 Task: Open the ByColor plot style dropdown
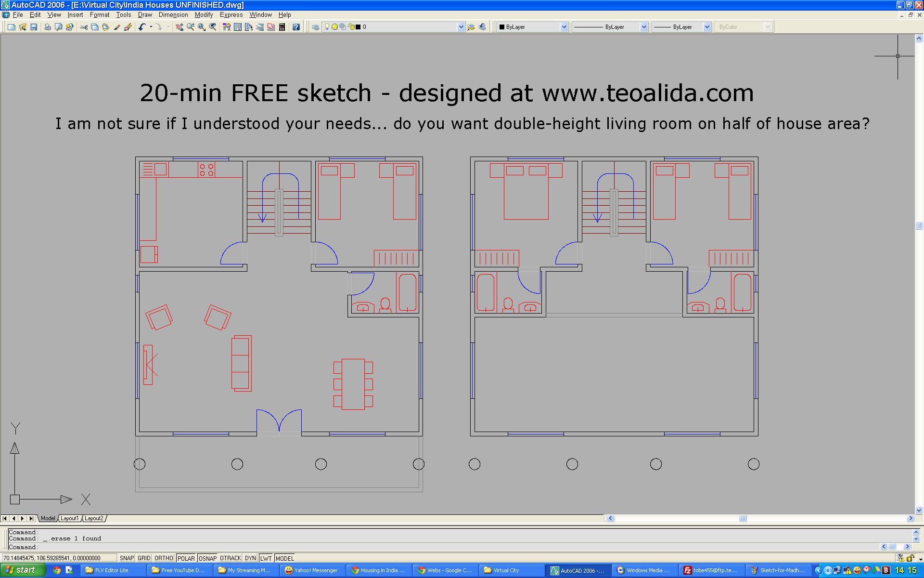768,27
